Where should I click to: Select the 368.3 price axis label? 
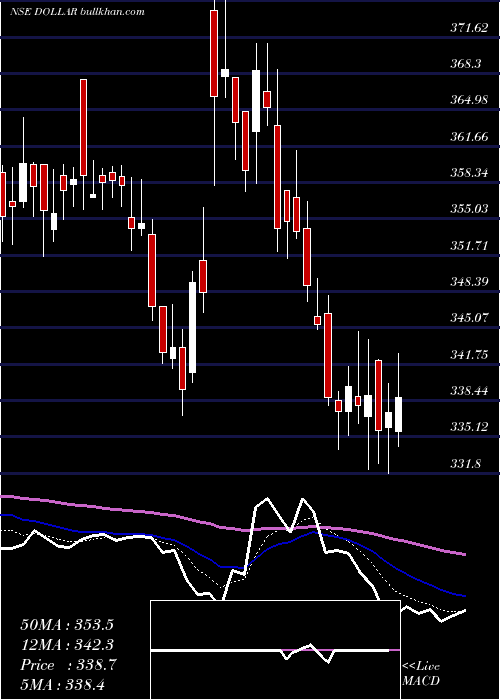click(465, 64)
